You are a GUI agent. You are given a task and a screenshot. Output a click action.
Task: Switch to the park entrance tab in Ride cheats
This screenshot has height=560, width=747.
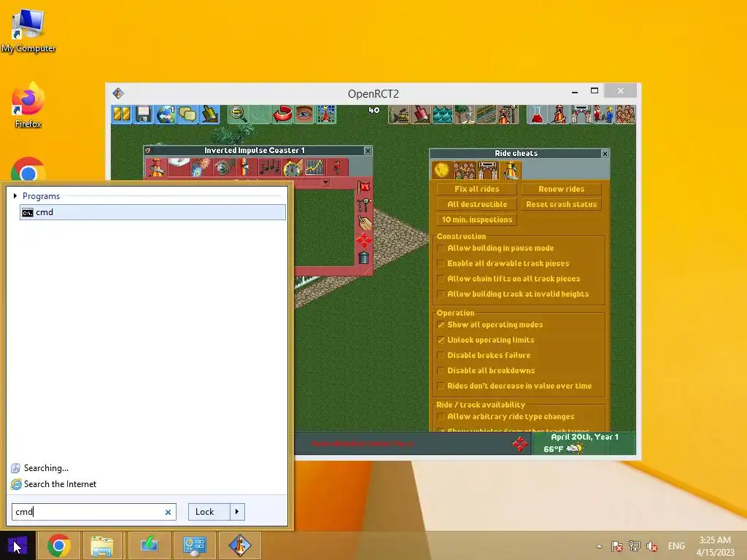[x=487, y=170]
